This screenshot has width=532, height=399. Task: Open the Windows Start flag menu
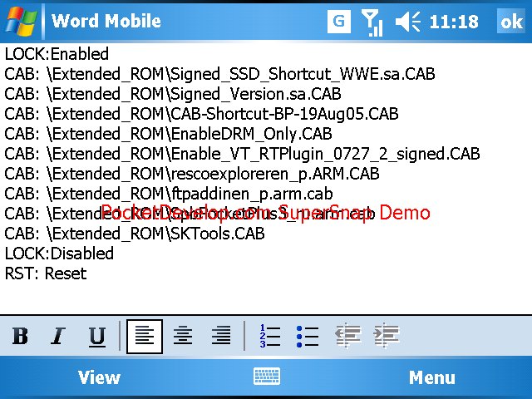(21, 22)
